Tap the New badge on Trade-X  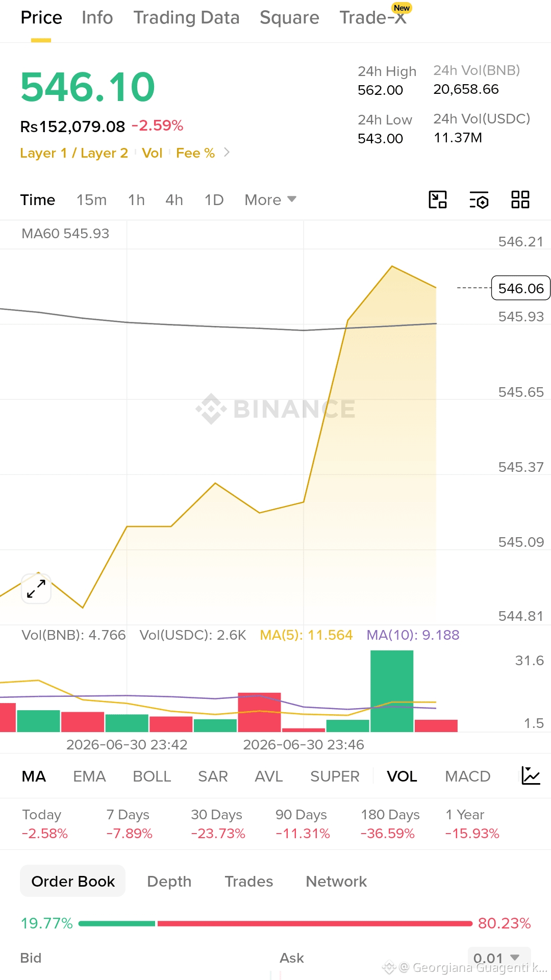pyautogui.click(x=402, y=8)
